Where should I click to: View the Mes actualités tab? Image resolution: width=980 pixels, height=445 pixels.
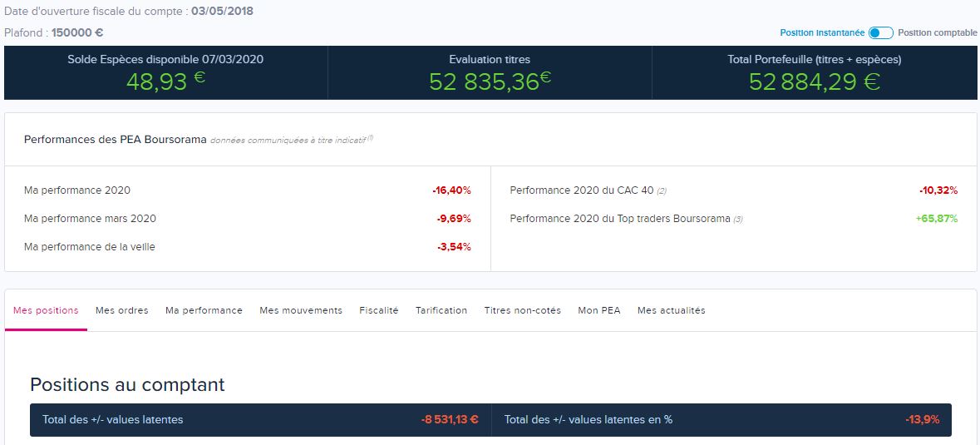pyautogui.click(x=671, y=310)
